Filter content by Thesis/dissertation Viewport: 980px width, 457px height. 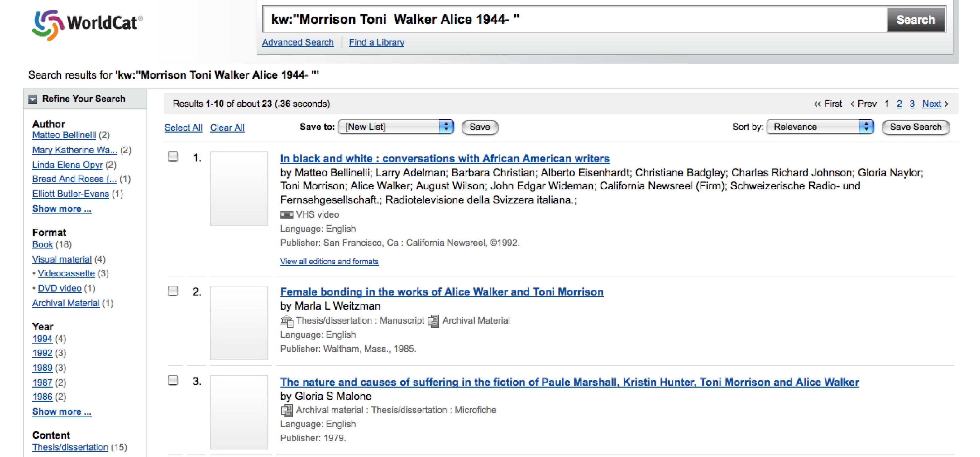click(70, 447)
